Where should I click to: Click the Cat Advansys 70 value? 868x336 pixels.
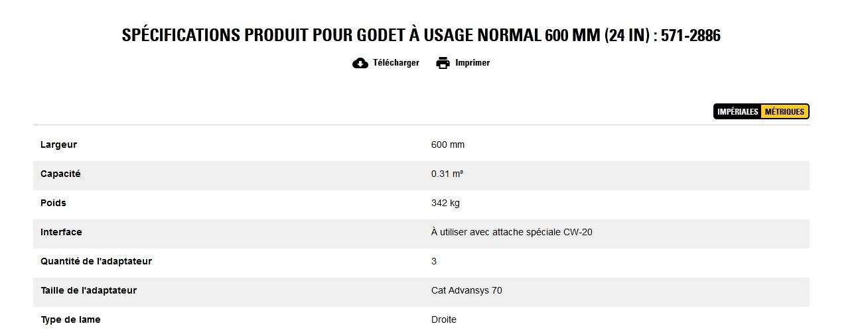[x=467, y=290]
